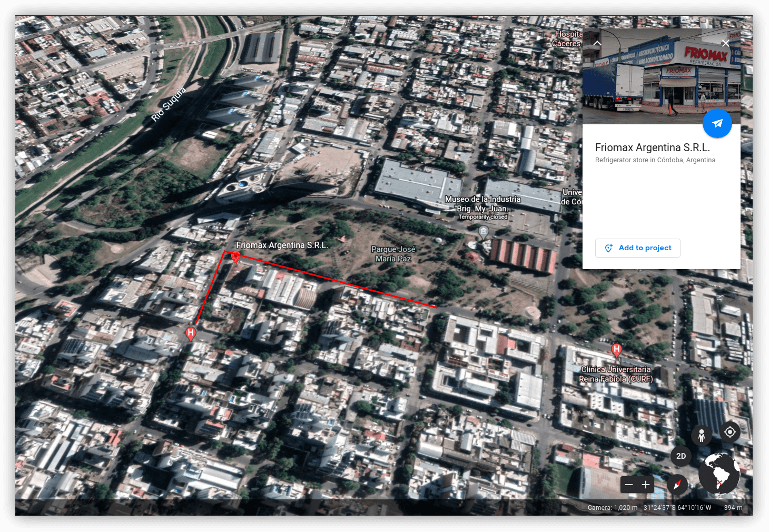Click the Pegman Street View icon
Screen dimensions: 769x532
pyautogui.click(x=702, y=436)
